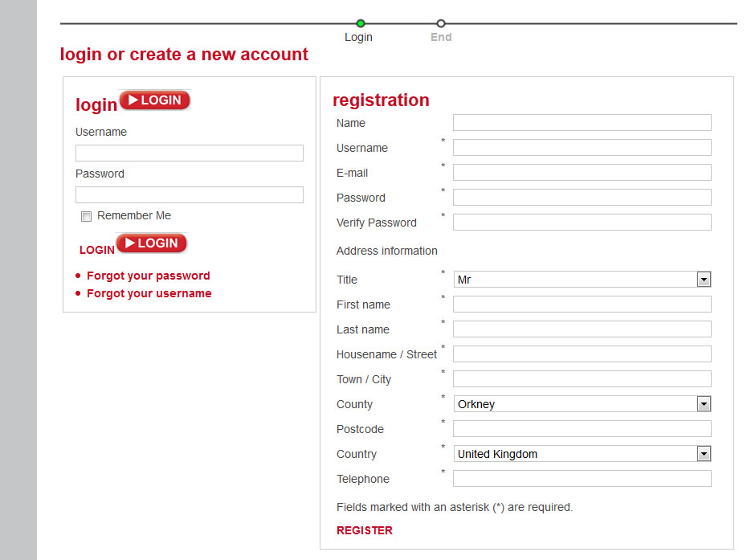Screen dimensions: 751x560
Task: Click the registration E-mail field
Action: coord(582,172)
